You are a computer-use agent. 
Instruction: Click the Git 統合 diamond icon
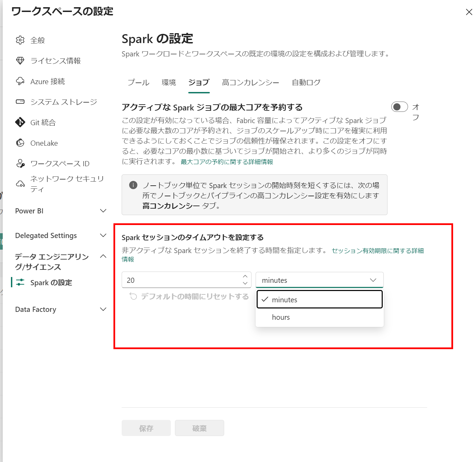(20, 122)
